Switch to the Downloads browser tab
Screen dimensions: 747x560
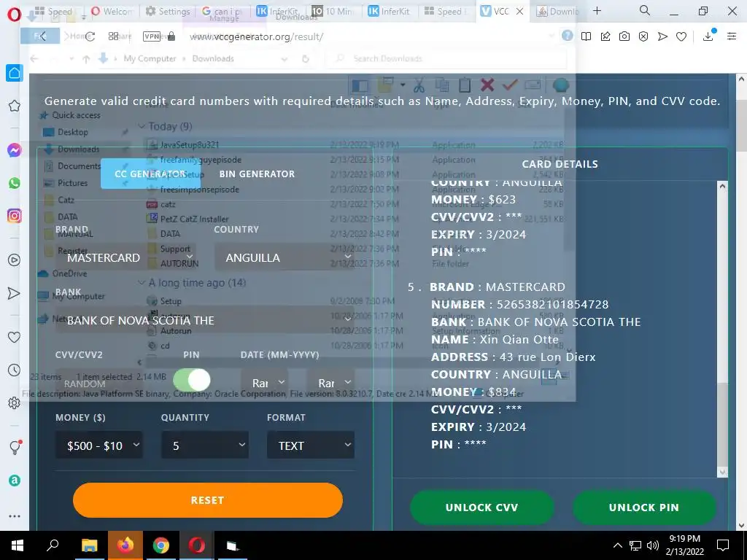click(x=558, y=11)
